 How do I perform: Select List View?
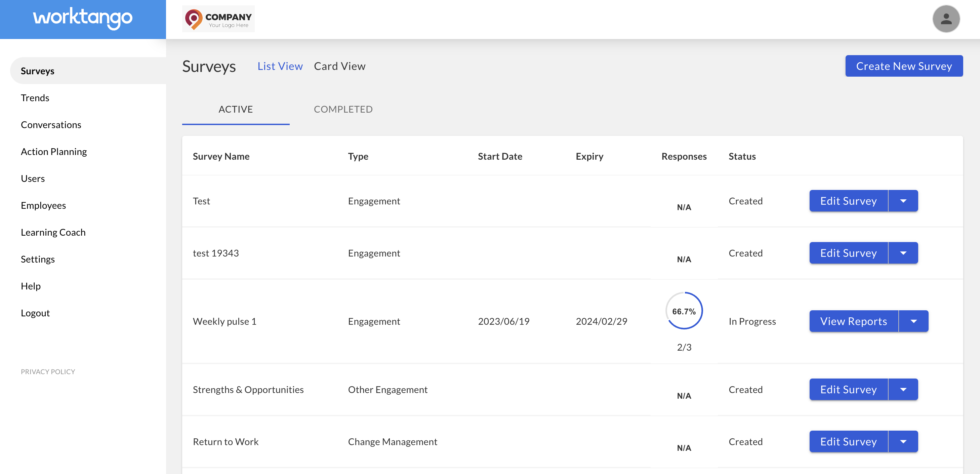(x=280, y=66)
